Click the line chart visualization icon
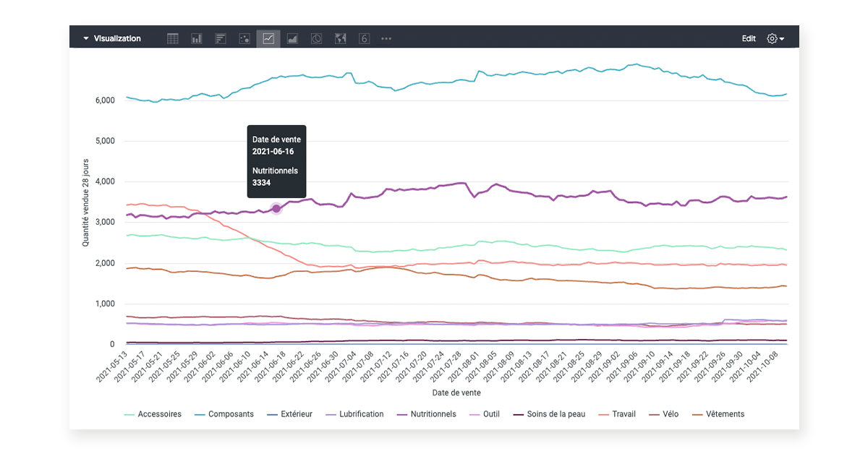The image size is (868, 454). [x=268, y=38]
